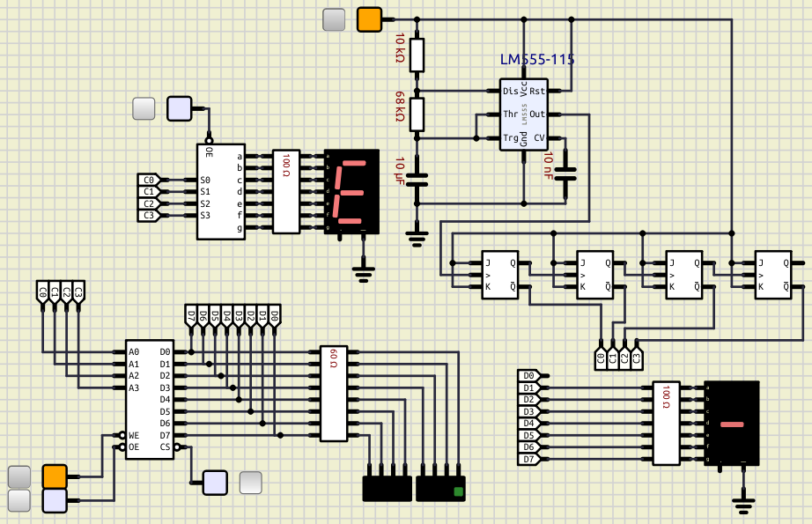Click the D7 tunnel above the memory chip

click(x=191, y=316)
